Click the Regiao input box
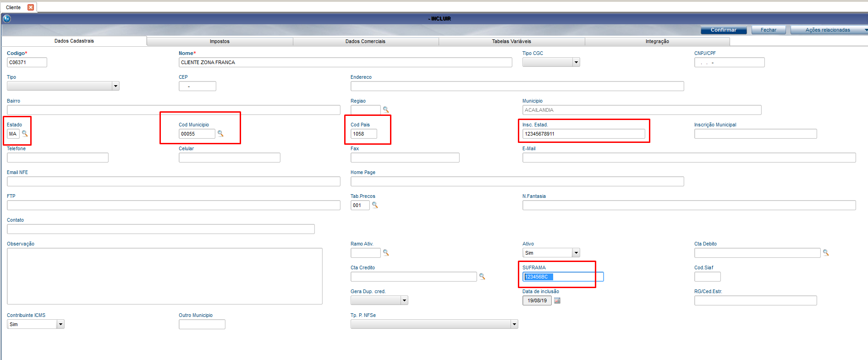Image resolution: width=868 pixels, height=360 pixels. tap(366, 110)
